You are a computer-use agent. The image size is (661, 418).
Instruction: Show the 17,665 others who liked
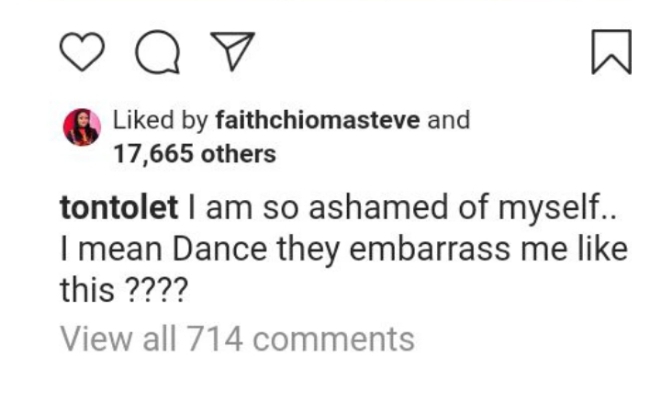click(196, 154)
